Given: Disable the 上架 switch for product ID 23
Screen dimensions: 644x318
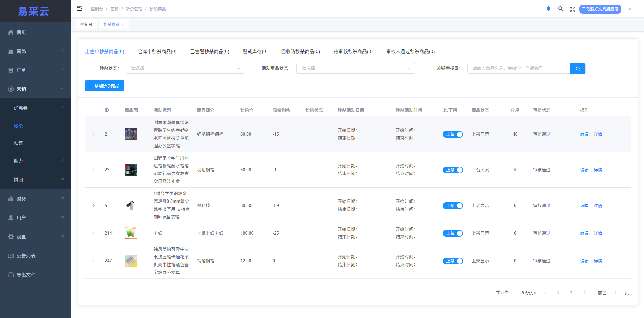Looking at the screenshot, I should 453,170.
